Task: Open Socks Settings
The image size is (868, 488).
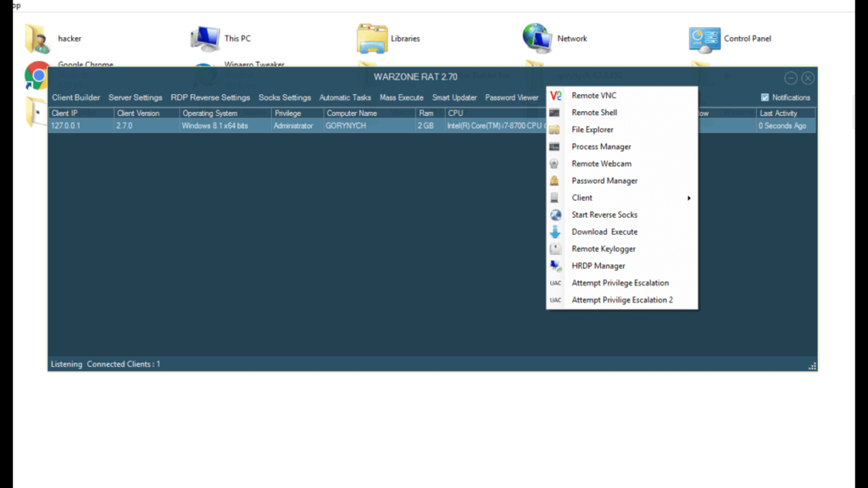Action: pyautogui.click(x=285, y=97)
